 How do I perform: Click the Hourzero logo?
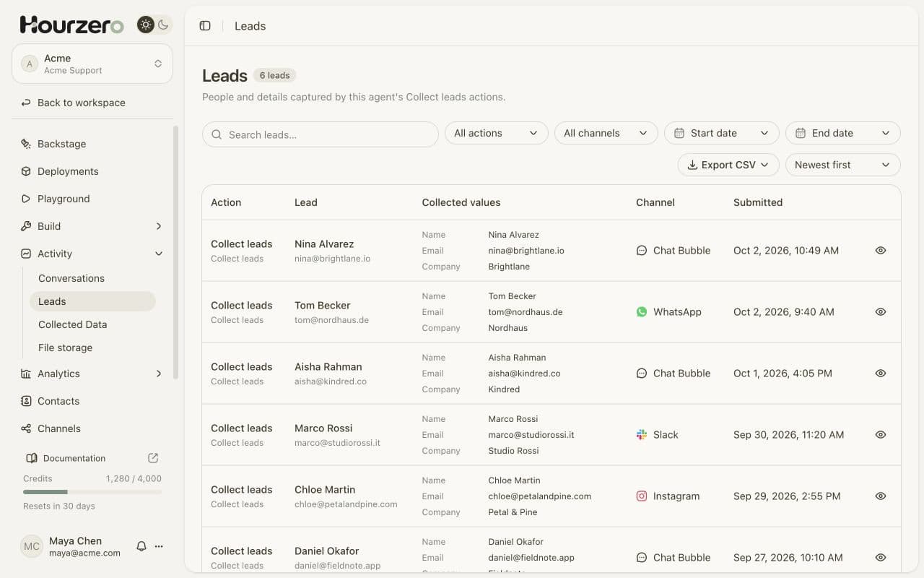point(71,25)
